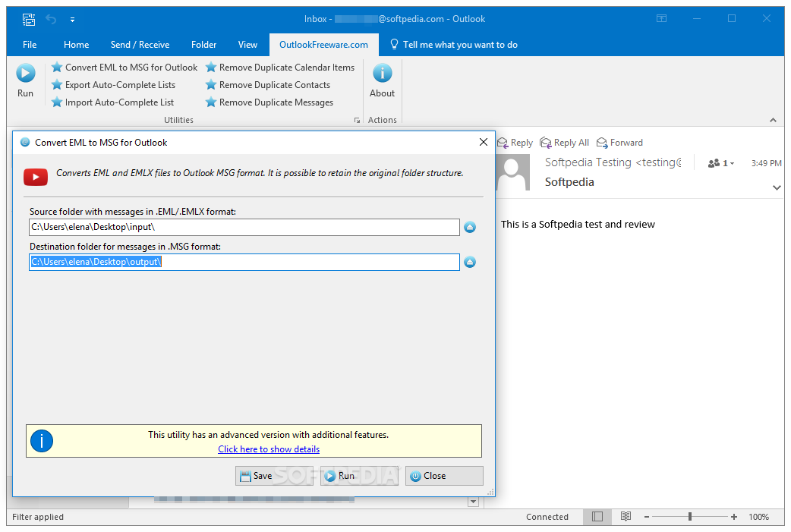791x532 pixels.
Task: Switch to the Home ribbon tab
Action: (76, 45)
